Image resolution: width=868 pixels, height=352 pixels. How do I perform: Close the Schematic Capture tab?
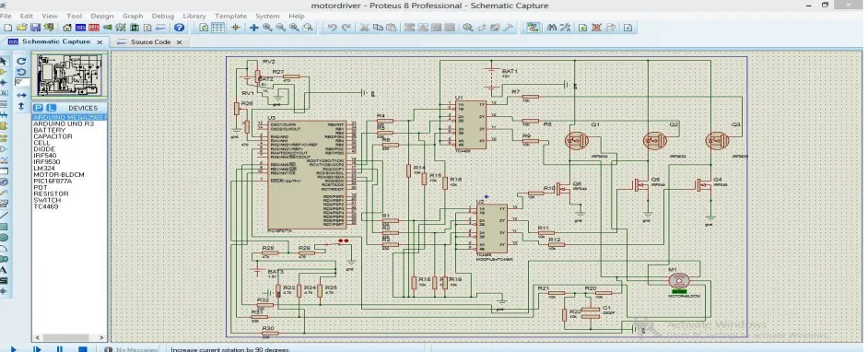(100, 42)
